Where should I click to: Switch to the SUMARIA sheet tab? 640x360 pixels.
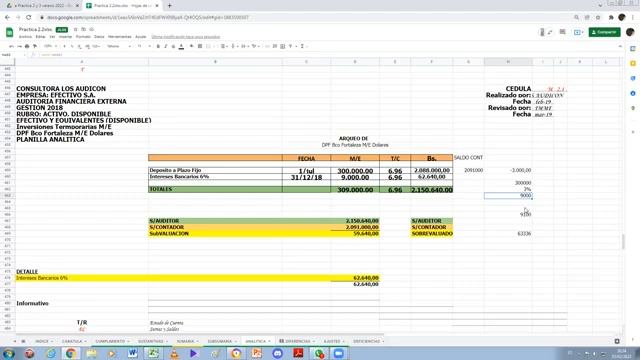coord(185,341)
